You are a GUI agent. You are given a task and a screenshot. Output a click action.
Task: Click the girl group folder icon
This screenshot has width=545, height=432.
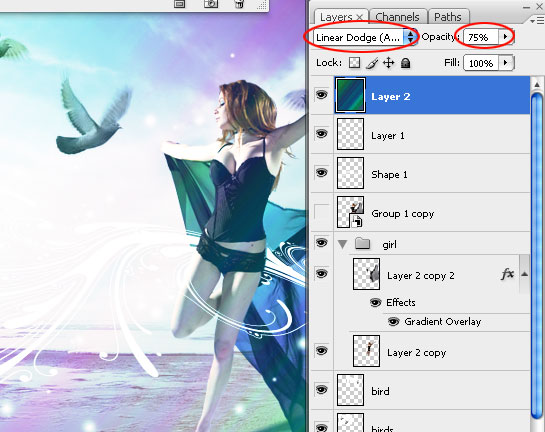(362, 243)
